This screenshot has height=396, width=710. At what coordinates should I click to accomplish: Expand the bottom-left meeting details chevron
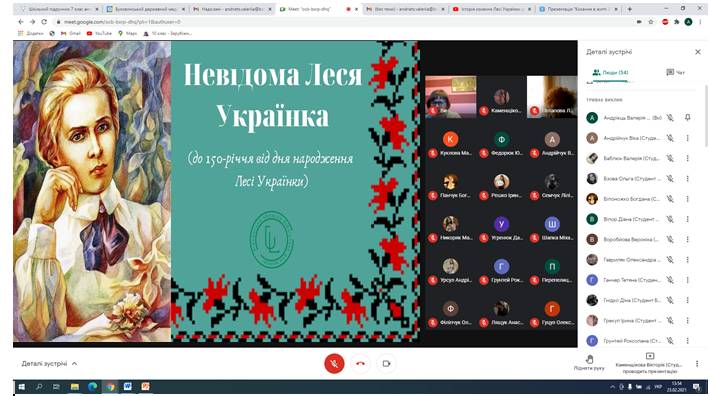click(75, 363)
